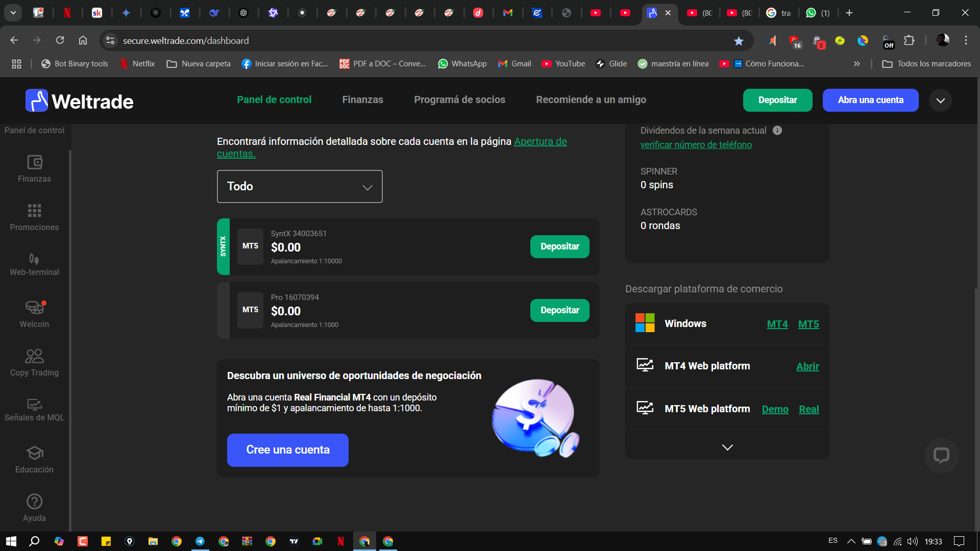Download Windows MT5 platform
The image size is (980, 551).
[808, 324]
